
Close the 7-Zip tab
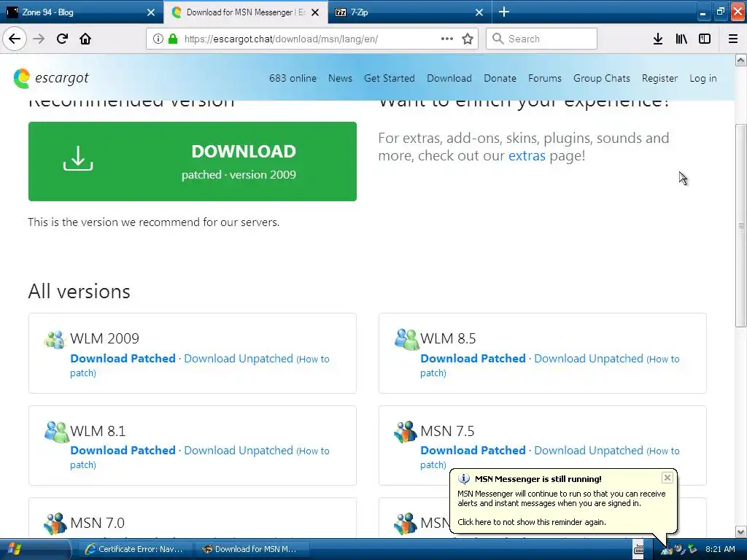pyautogui.click(x=479, y=12)
